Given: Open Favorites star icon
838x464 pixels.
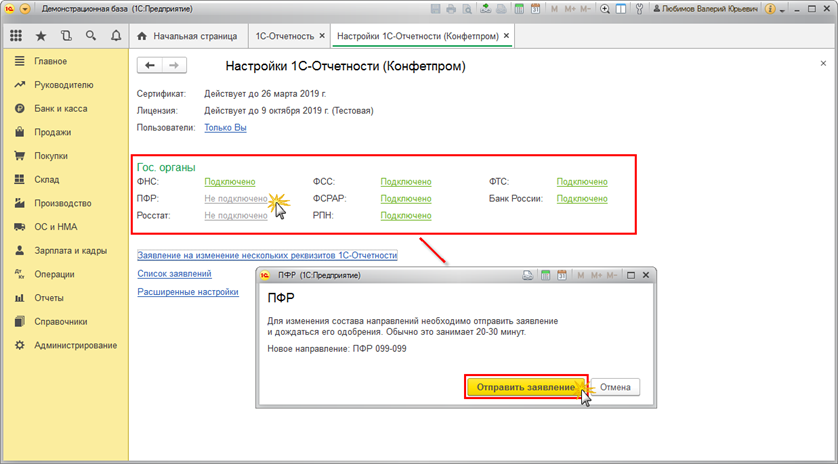Looking at the screenshot, I should click(41, 36).
